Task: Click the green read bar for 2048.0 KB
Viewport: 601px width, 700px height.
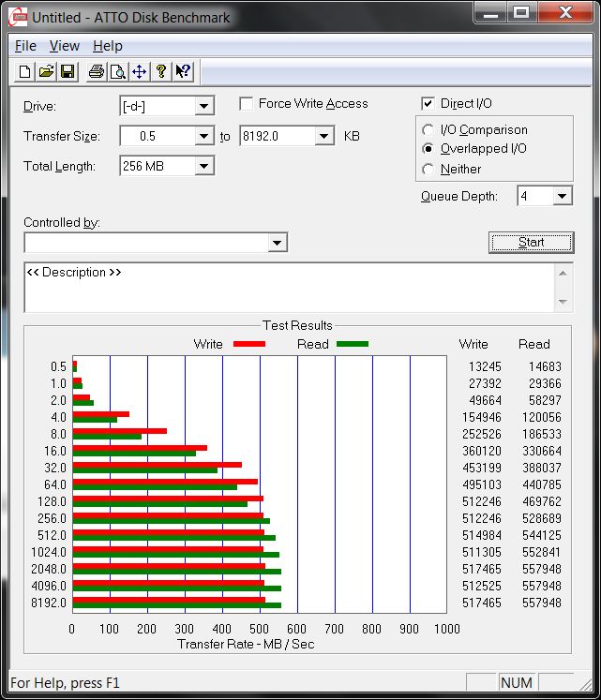Action: [x=177, y=572]
